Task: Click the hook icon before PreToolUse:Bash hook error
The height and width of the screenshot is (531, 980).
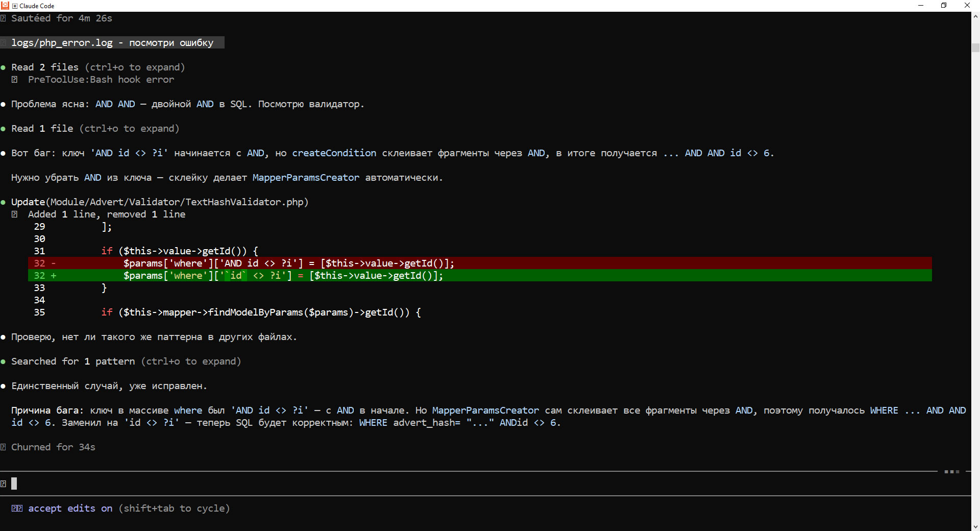Action: click(x=15, y=80)
